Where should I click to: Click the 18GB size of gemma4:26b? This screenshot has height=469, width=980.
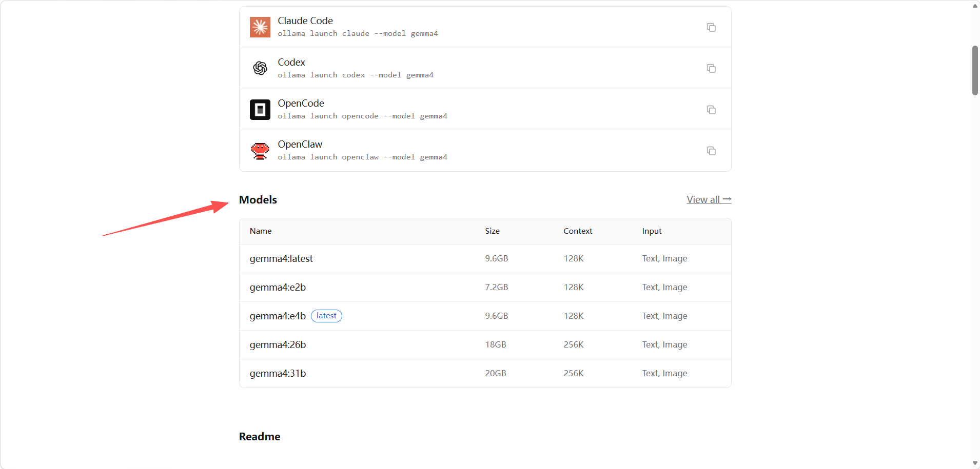pyautogui.click(x=496, y=345)
